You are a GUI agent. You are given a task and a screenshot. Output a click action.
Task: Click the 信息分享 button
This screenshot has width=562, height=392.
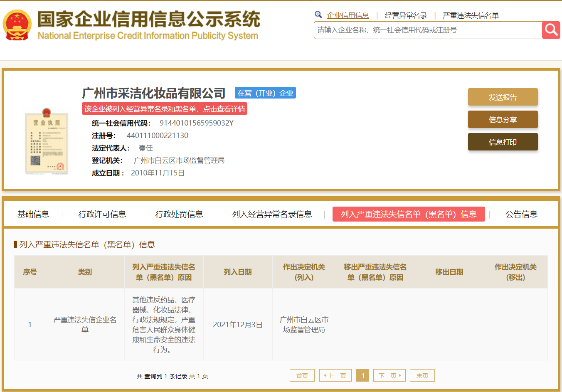tap(503, 119)
